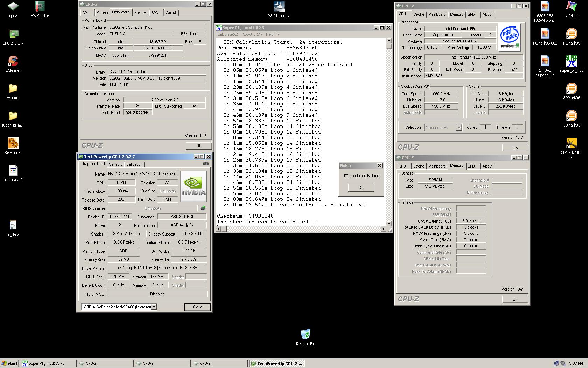Viewport: 588px width, 368px height.
Task: Open Help(H) menu in Super PI
Action: (x=272, y=34)
